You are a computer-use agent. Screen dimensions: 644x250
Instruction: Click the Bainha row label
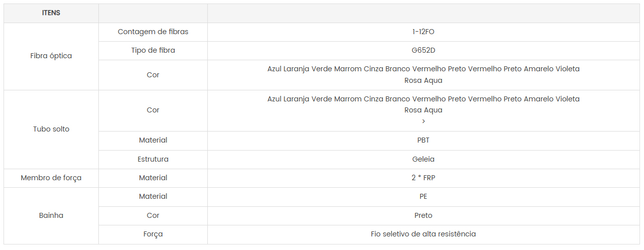coord(51,215)
